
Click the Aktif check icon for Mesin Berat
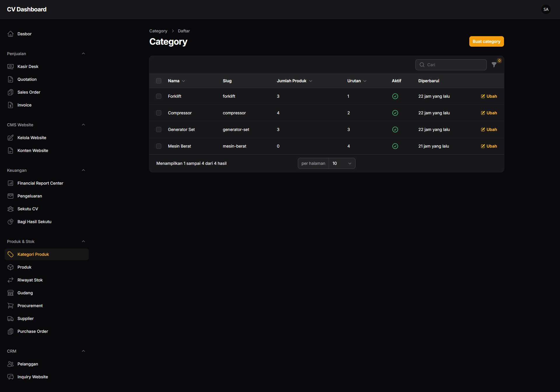tap(395, 146)
